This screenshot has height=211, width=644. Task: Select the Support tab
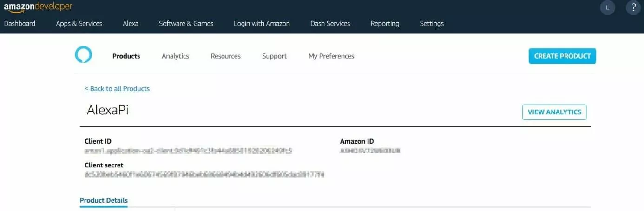274,56
